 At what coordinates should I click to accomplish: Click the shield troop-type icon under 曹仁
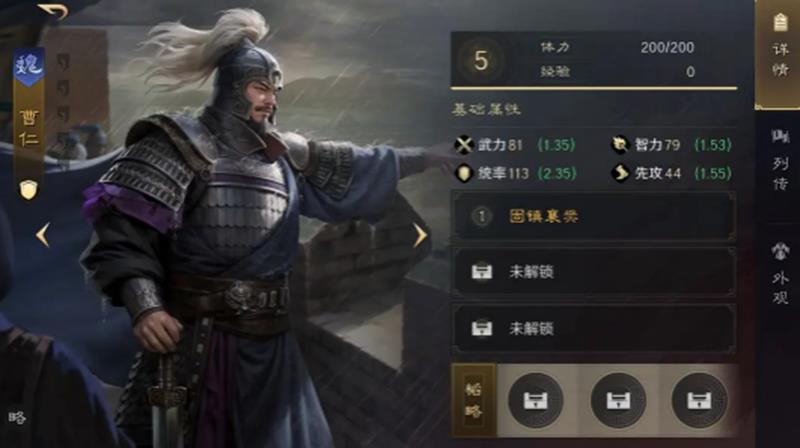29,189
